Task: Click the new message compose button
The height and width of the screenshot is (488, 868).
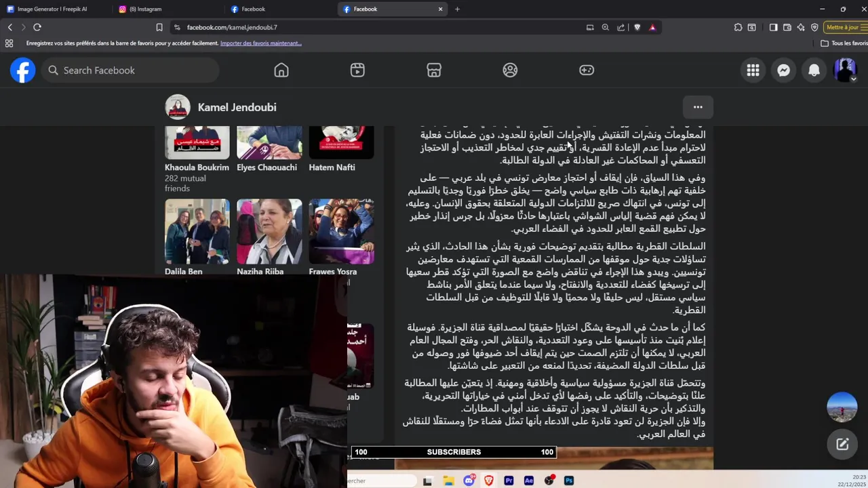Action: point(842,445)
